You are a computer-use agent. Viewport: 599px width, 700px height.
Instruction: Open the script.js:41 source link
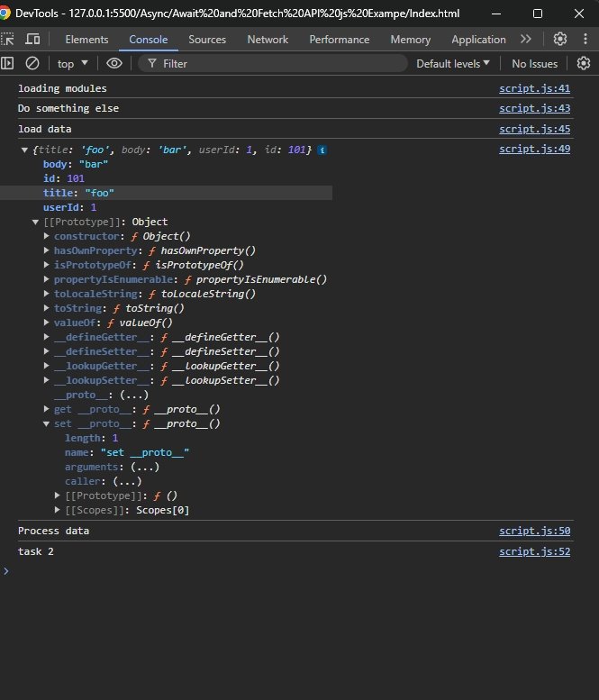pyautogui.click(x=534, y=88)
